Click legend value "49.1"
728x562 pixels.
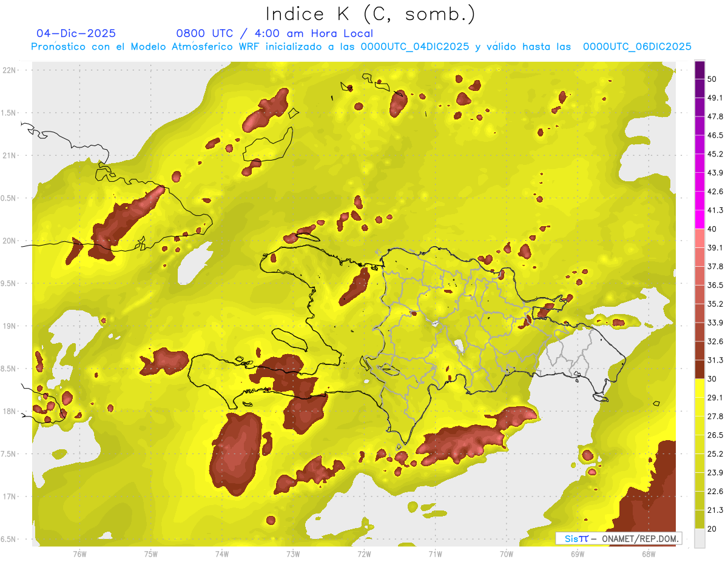(x=715, y=98)
